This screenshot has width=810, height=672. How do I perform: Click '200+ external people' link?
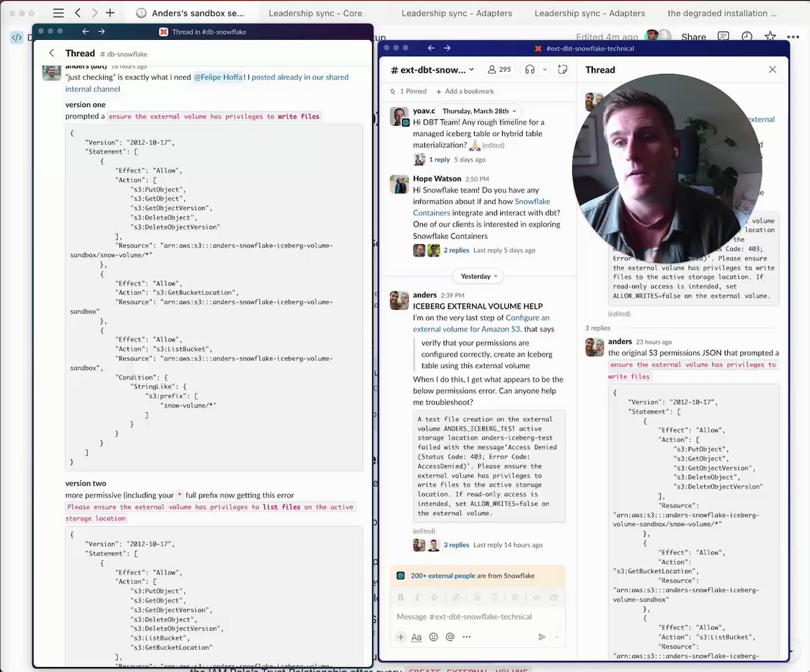(x=442, y=576)
